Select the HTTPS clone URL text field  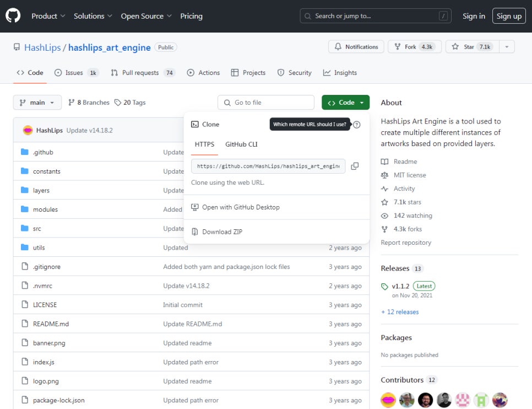pyautogui.click(x=268, y=166)
